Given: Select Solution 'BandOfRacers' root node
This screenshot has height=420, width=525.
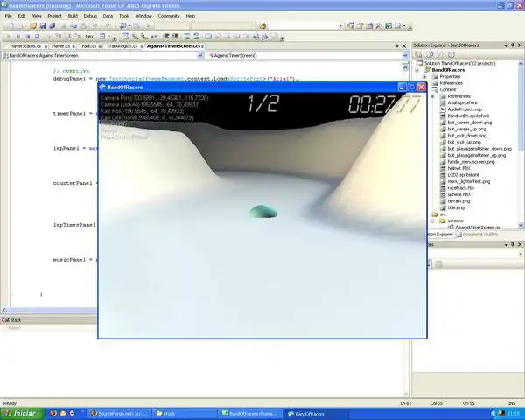Looking at the screenshot, I should (459, 63).
